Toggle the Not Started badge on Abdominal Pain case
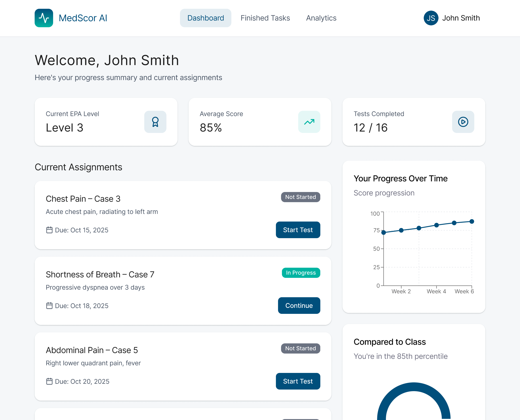Screen dimensions: 520x420 (x=300, y=348)
